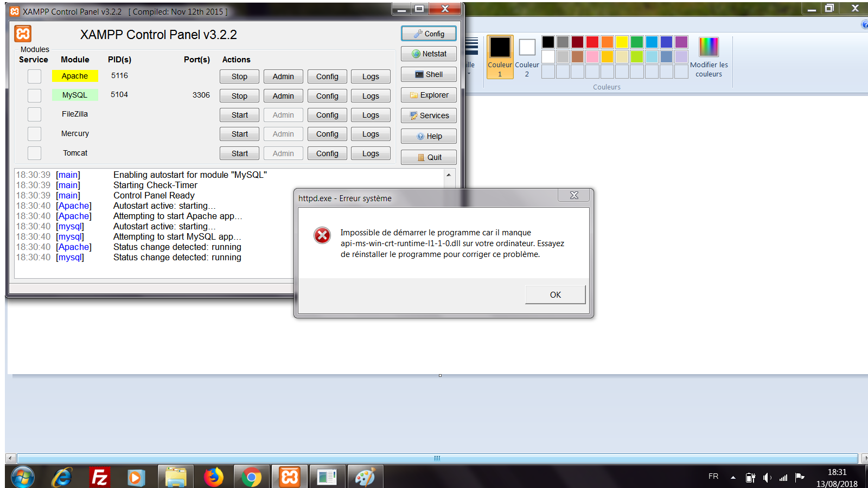Open Tomcat Logs list

click(371, 153)
